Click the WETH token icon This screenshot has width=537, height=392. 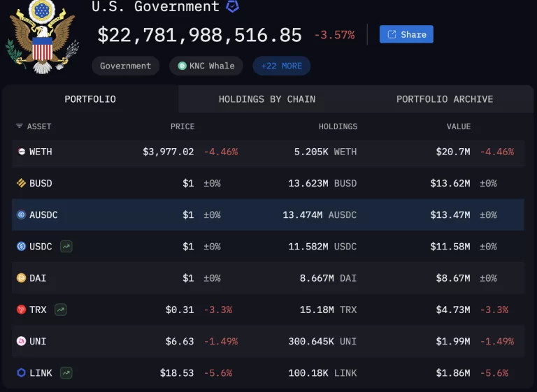point(22,152)
